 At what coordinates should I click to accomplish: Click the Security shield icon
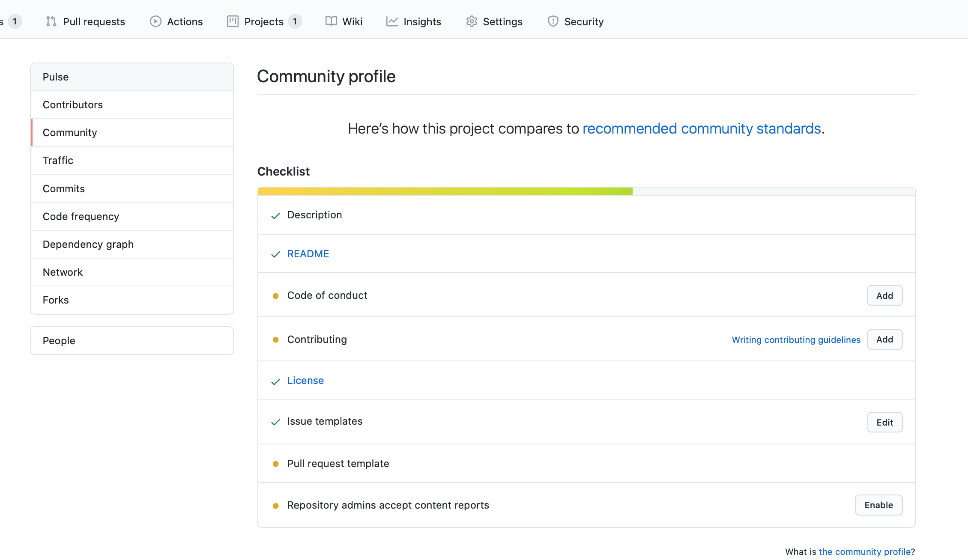553,21
